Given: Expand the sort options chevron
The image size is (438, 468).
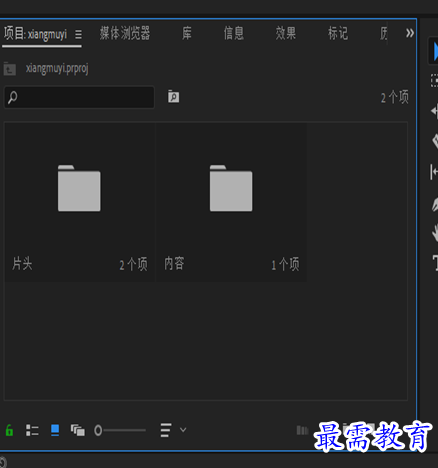Looking at the screenshot, I should [183, 430].
